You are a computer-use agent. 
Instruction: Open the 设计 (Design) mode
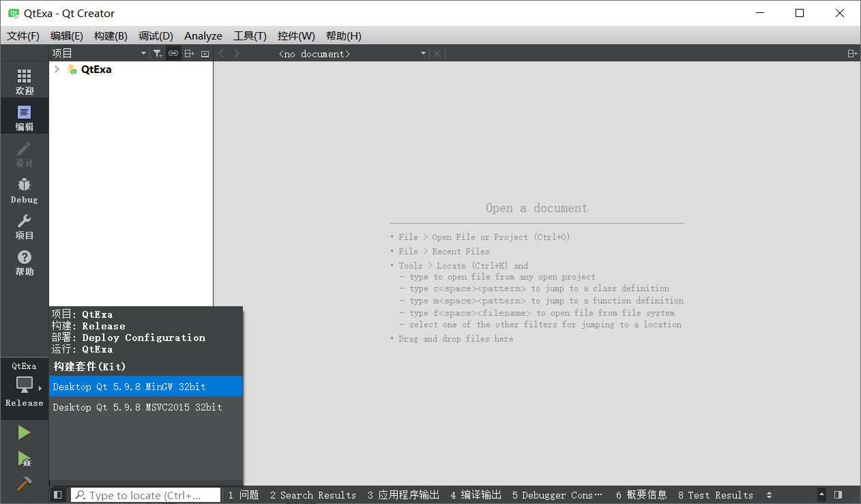tap(25, 154)
